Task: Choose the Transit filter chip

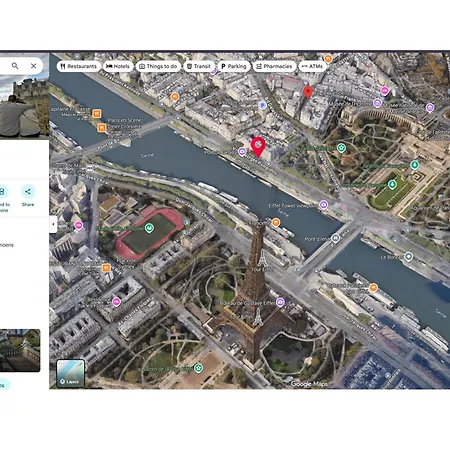Action: (199, 66)
